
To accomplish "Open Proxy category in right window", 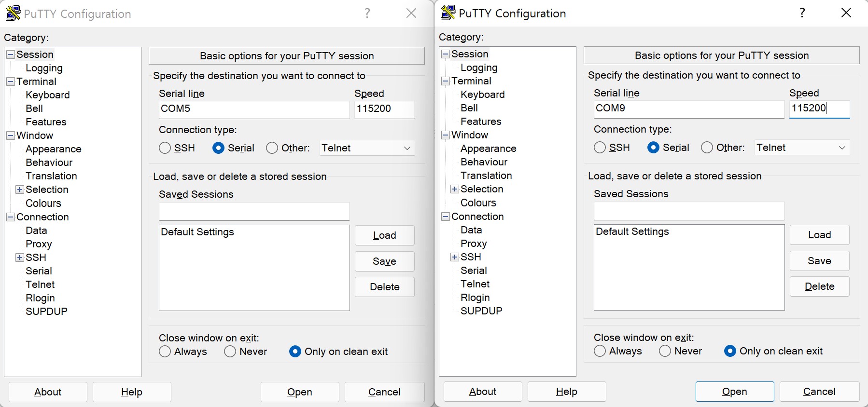I will click(474, 244).
